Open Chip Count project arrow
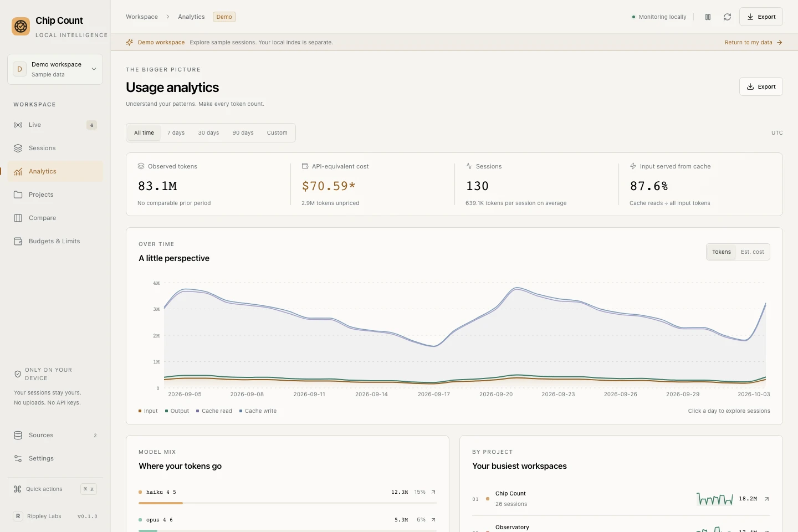Viewport: 798px width, 532px height. (766, 499)
